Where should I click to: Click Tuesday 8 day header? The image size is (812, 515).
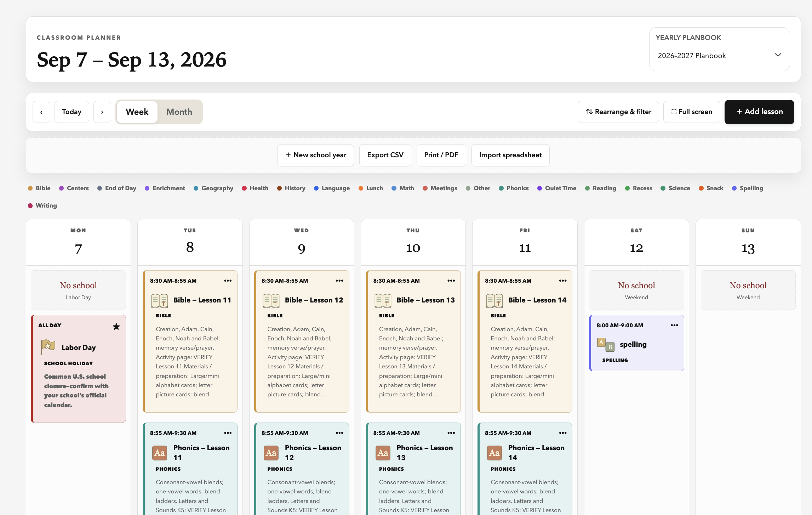[x=190, y=243]
